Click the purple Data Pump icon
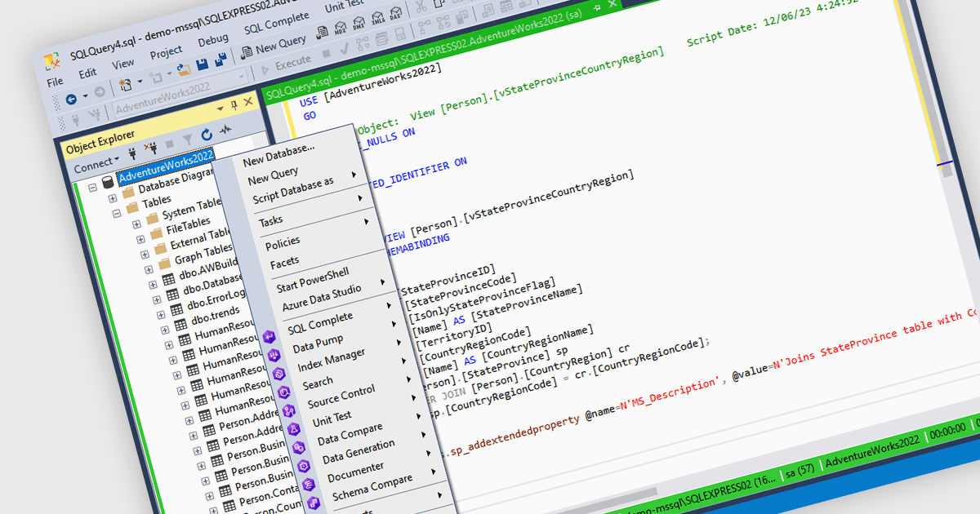This screenshot has width=980, height=514. click(x=275, y=355)
